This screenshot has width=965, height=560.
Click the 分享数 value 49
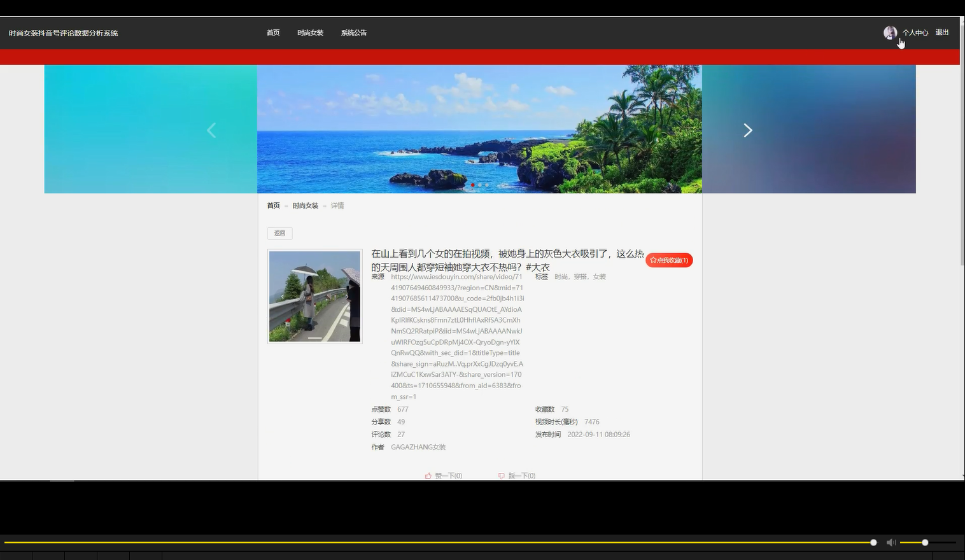401,422
